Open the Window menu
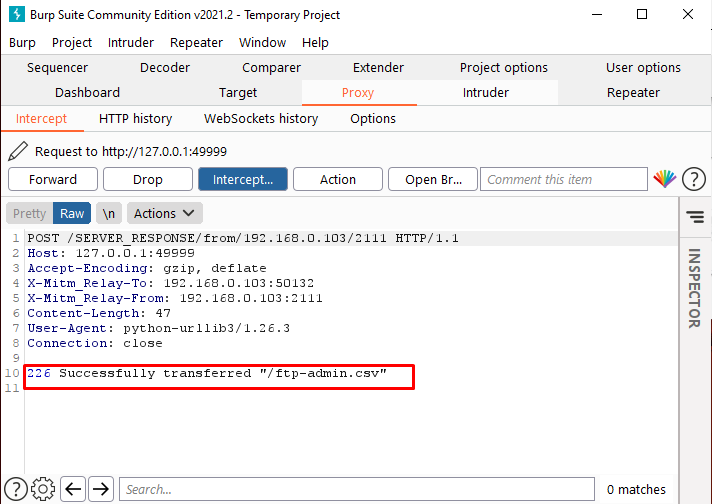The width and height of the screenshot is (712, 504). (x=262, y=43)
